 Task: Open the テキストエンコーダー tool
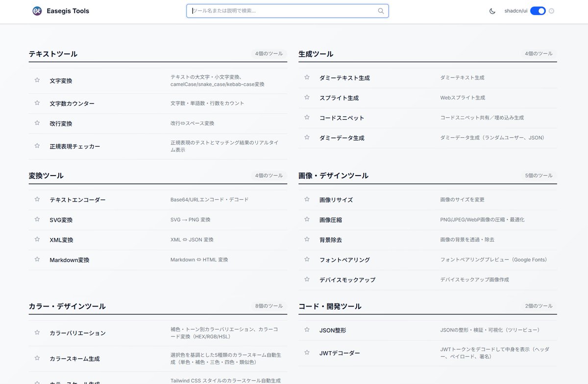[77, 200]
